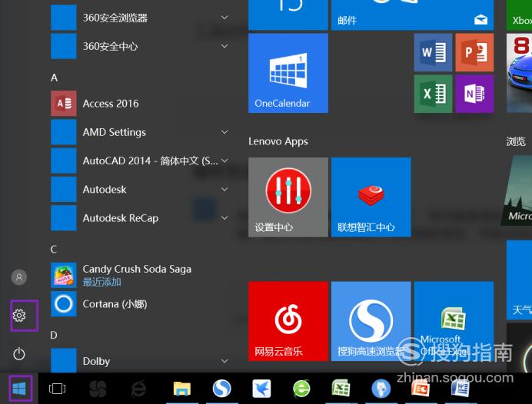This screenshot has width=532, height=404.
Task: Open the green 360 browser taskbar icon
Action: [301, 389]
